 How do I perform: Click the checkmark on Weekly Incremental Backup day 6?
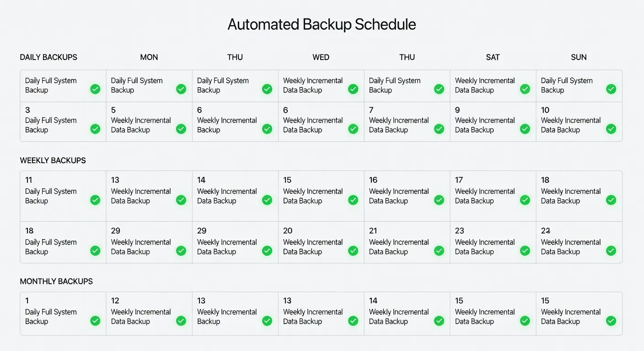[267, 129]
